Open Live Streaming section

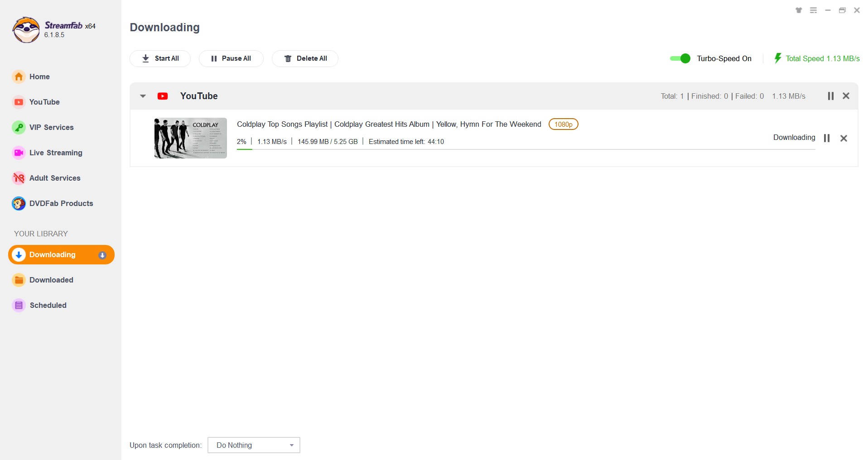point(56,153)
